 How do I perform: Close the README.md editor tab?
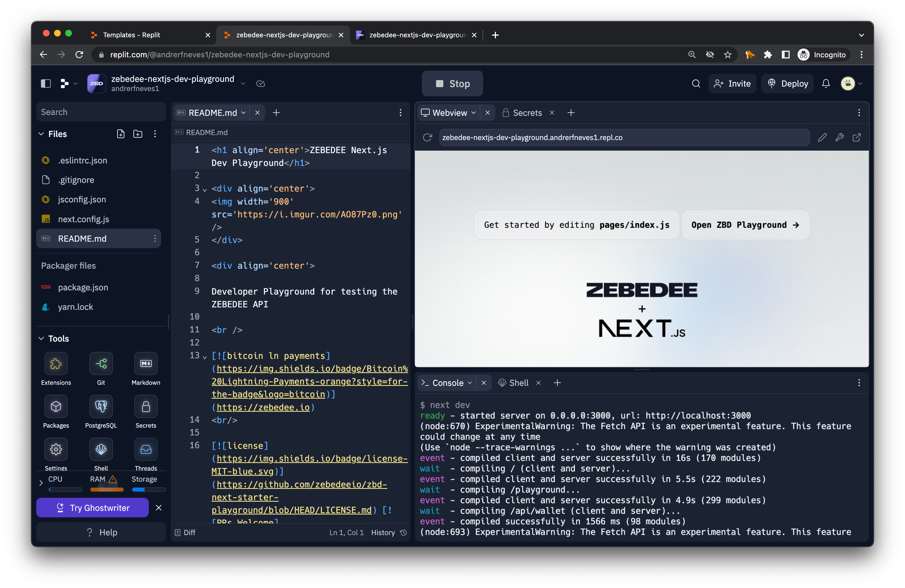click(257, 112)
